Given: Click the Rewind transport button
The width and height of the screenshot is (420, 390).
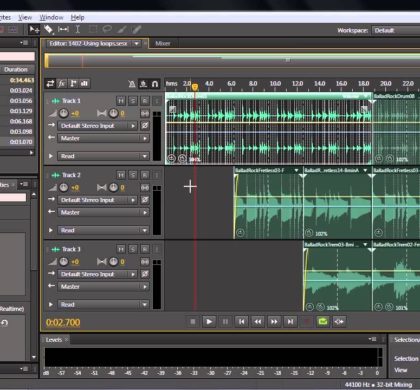Looking at the screenshot, I should pyautogui.click(x=258, y=321).
